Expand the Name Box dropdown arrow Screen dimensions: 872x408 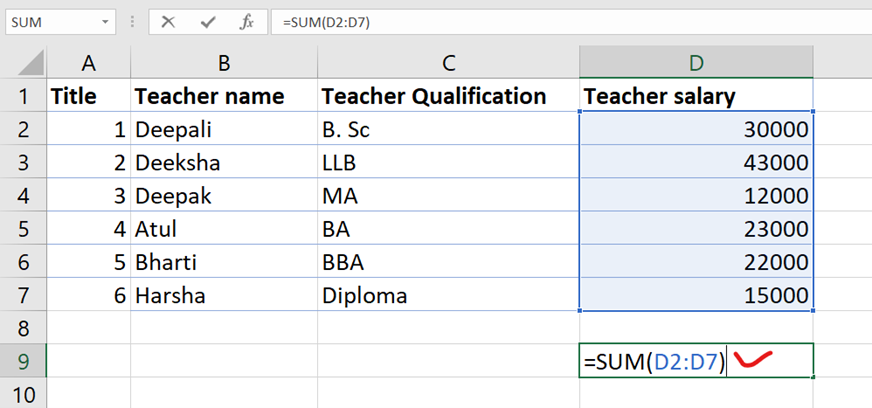(x=106, y=22)
